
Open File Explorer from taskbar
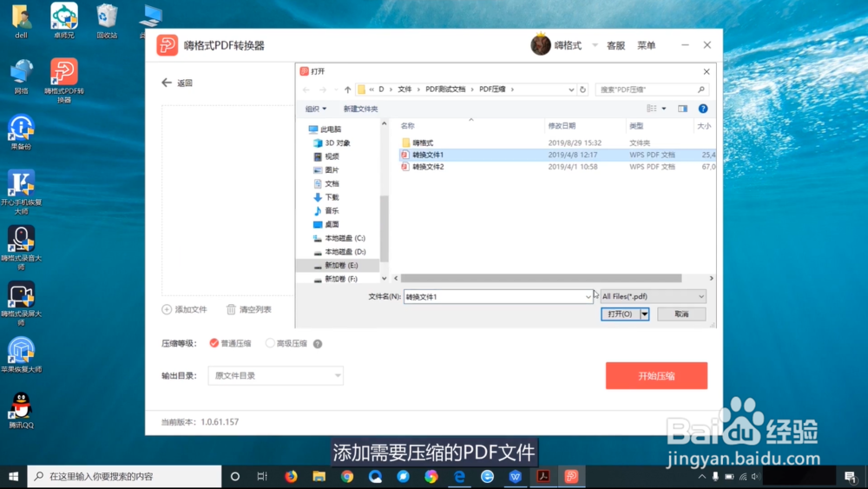click(x=319, y=476)
